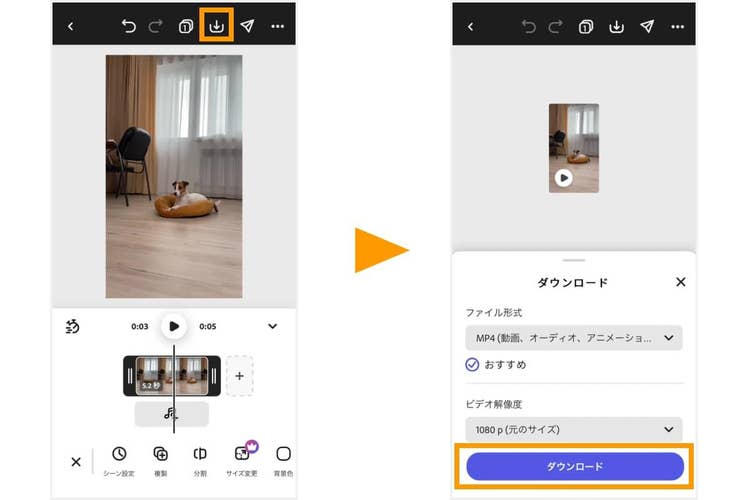The image size is (750, 500).
Task: Grab the clip's right trim handle
Action: tap(214, 376)
